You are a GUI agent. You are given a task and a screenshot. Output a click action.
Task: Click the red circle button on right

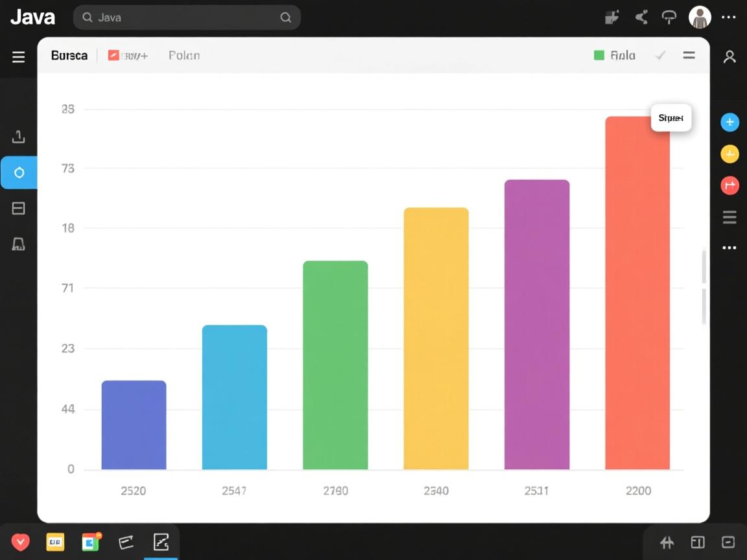pos(729,185)
